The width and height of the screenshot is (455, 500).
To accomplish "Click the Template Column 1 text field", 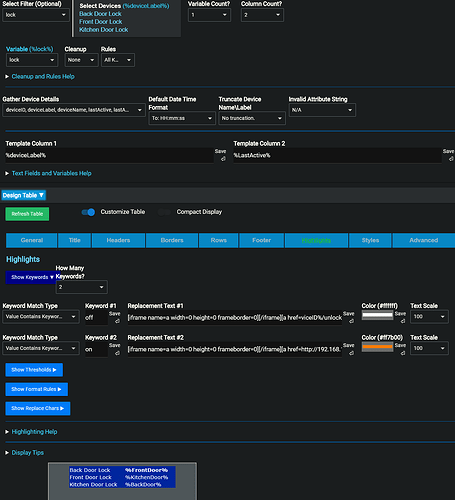I will (109, 155).
